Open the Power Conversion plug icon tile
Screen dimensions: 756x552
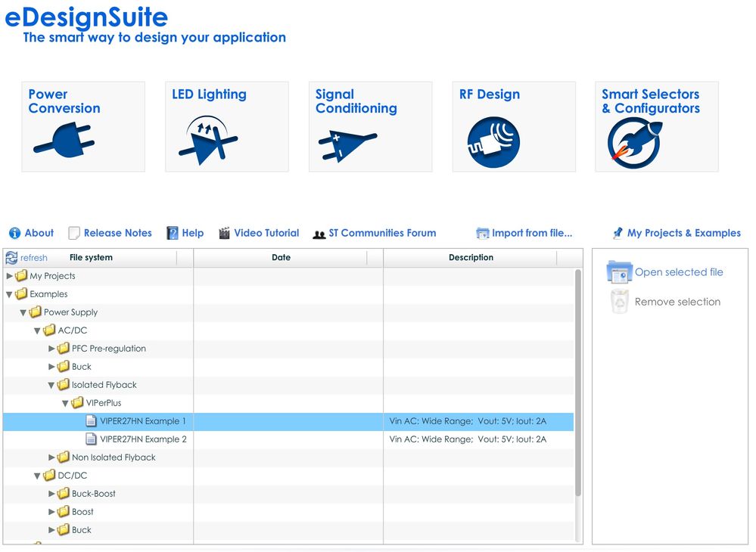coord(83,127)
